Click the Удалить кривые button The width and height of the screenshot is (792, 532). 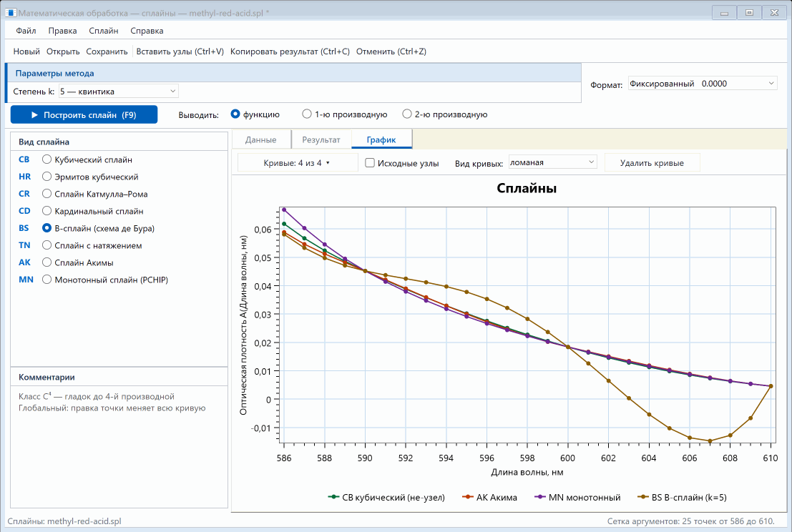pos(652,163)
